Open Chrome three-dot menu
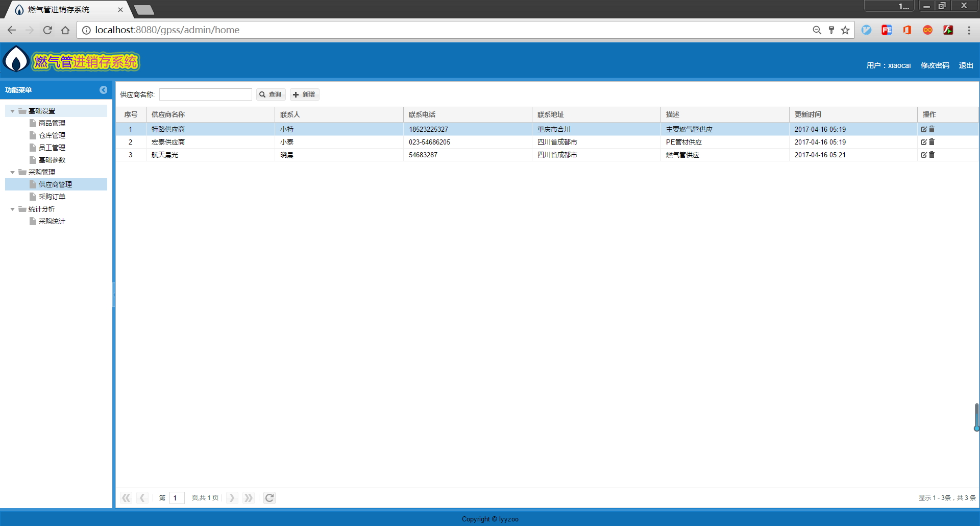 point(969,30)
